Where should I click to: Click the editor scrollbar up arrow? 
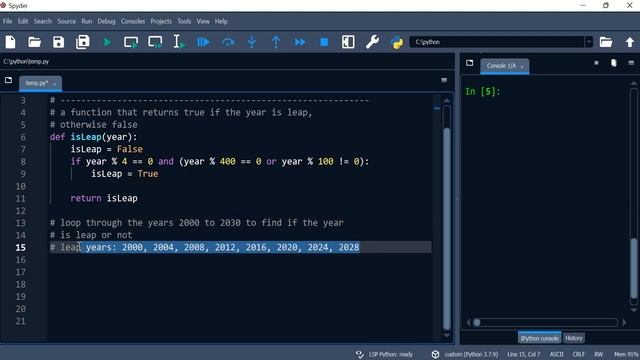(x=447, y=100)
